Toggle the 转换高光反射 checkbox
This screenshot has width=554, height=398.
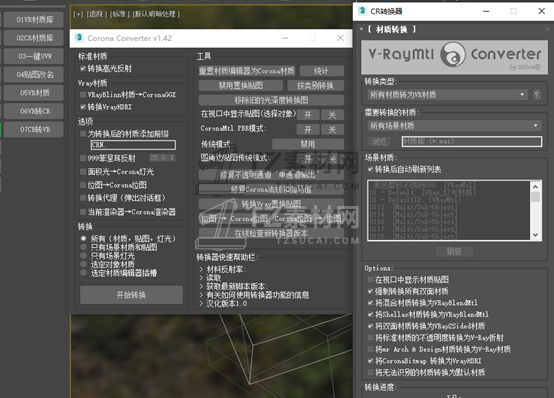pyautogui.click(x=83, y=69)
